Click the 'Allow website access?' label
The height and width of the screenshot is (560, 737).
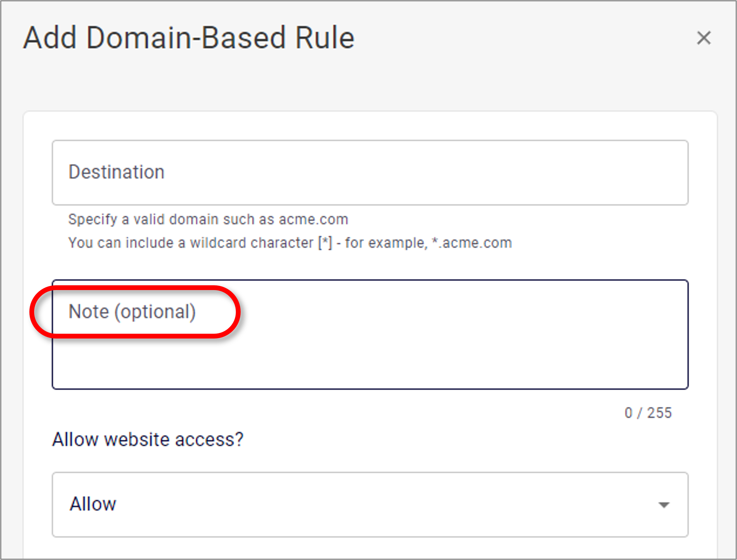(x=147, y=439)
